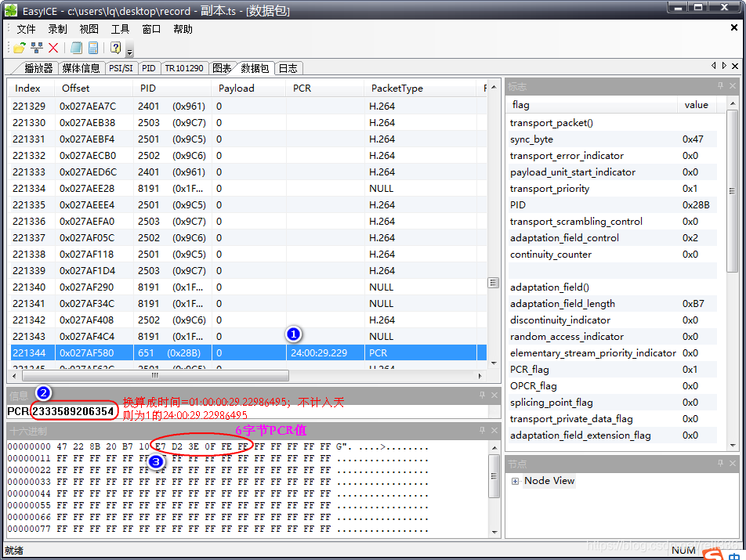Sort by the PCR column header

[x=324, y=88]
